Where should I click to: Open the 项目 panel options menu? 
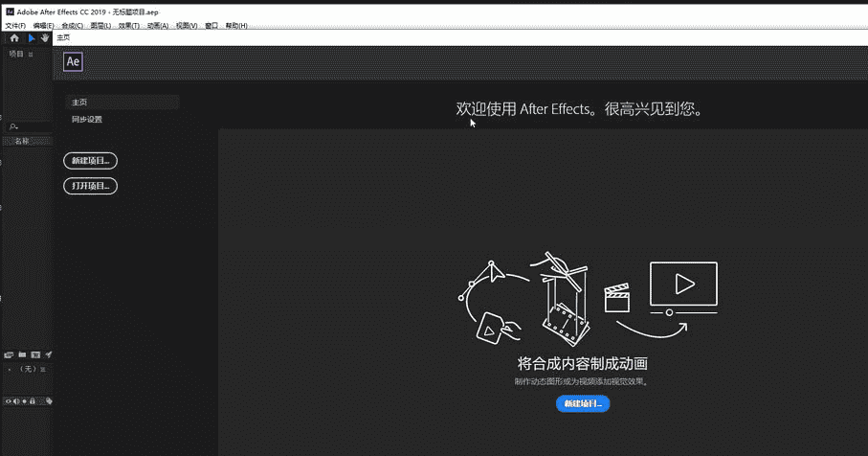pos(31,55)
